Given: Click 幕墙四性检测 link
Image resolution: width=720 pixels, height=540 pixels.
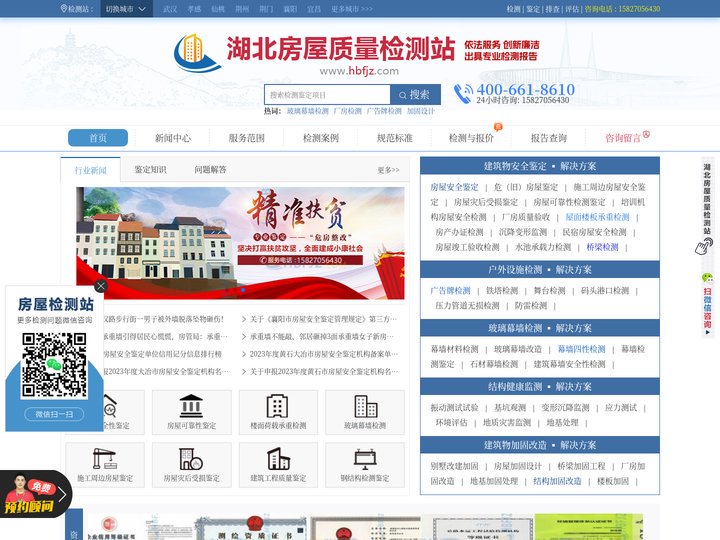Looking at the screenshot, I should point(581,349).
